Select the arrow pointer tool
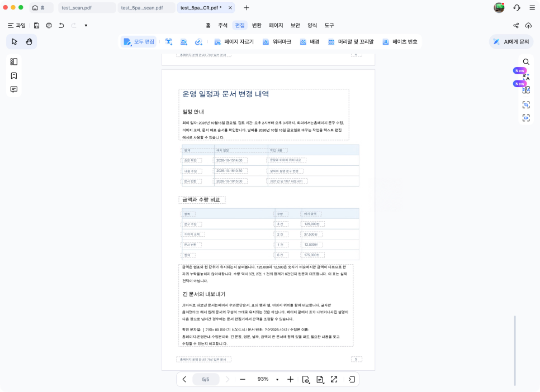The width and height of the screenshot is (540, 392). pos(15,42)
